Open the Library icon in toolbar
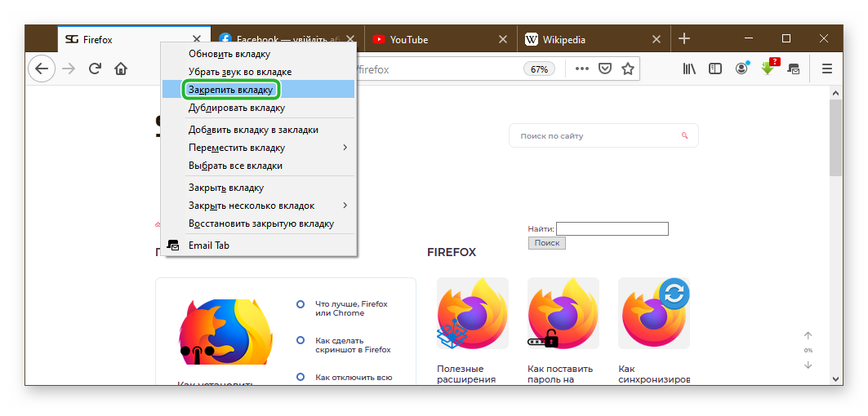 pyautogui.click(x=689, y=69)
